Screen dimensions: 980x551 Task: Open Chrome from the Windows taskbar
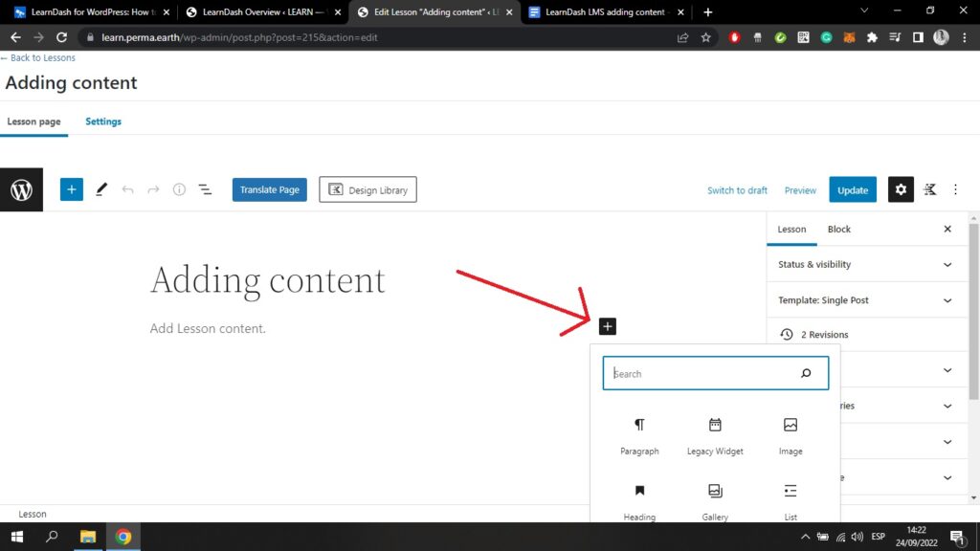[123, 537]
